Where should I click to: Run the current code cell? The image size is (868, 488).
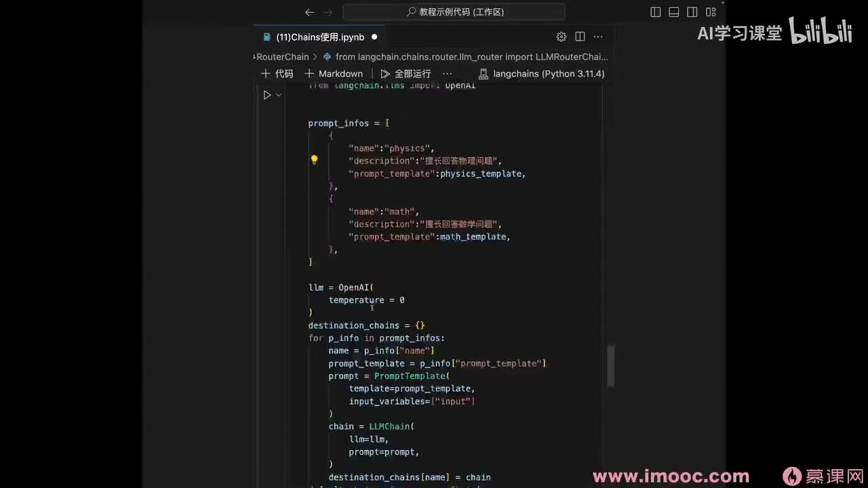pos(267,95)
